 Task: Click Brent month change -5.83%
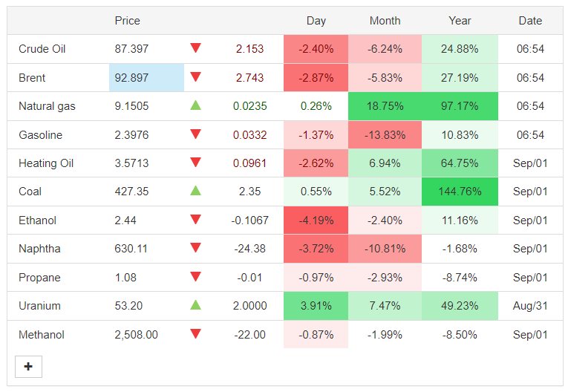point(385,78)
